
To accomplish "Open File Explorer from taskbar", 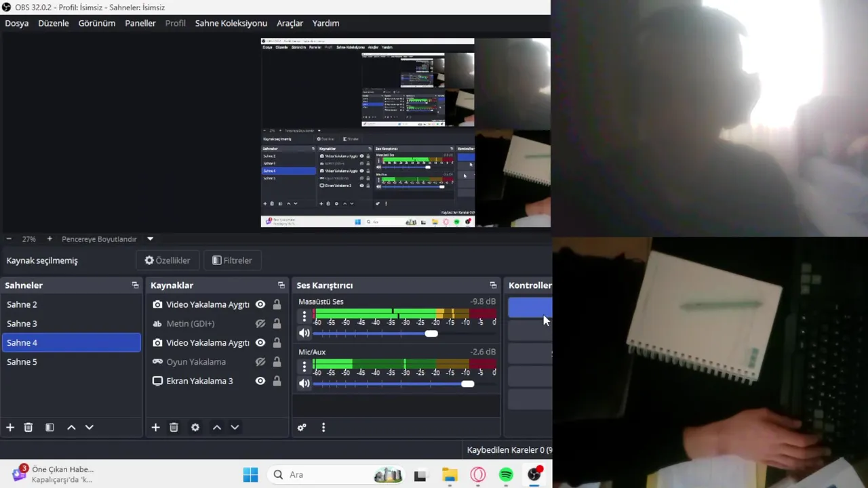I will click(450, 475).
